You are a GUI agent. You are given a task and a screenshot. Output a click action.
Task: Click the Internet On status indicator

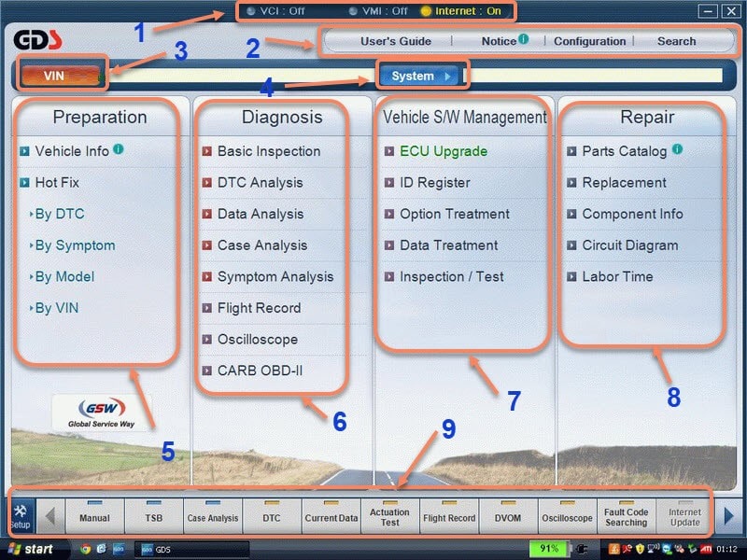tap(462, 11)
